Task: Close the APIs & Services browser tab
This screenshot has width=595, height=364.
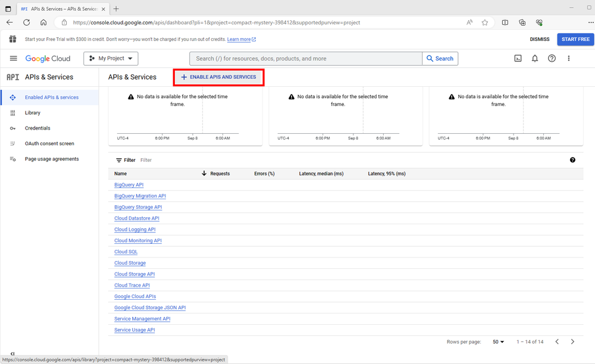Action: coord(103,9)
